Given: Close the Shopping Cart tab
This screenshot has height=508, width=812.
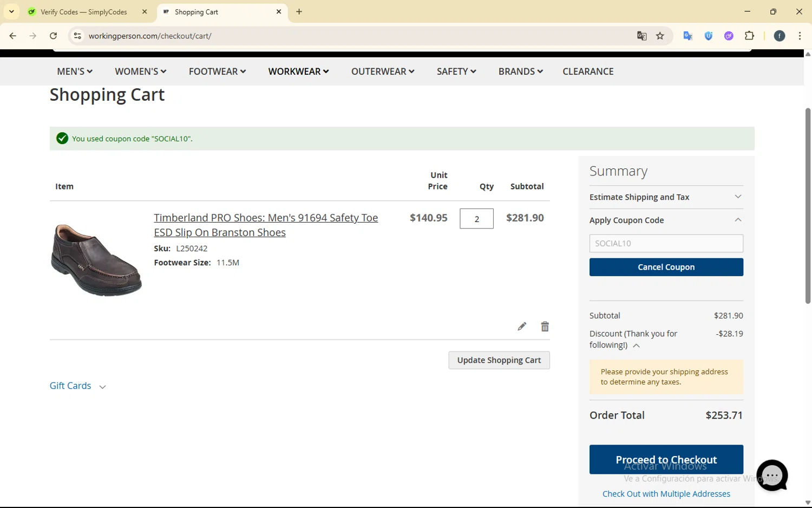Looking at the screenshot, I should pos(279,11).
